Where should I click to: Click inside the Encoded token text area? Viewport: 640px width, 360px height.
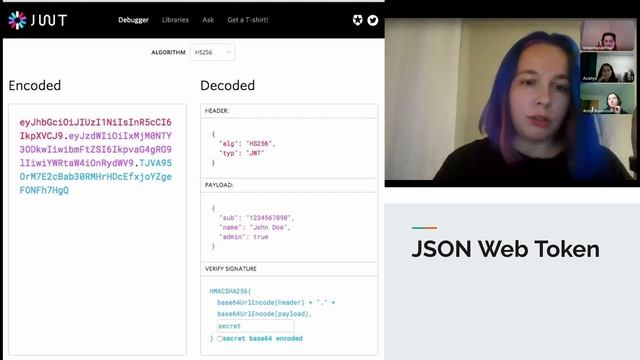[97, 229]
